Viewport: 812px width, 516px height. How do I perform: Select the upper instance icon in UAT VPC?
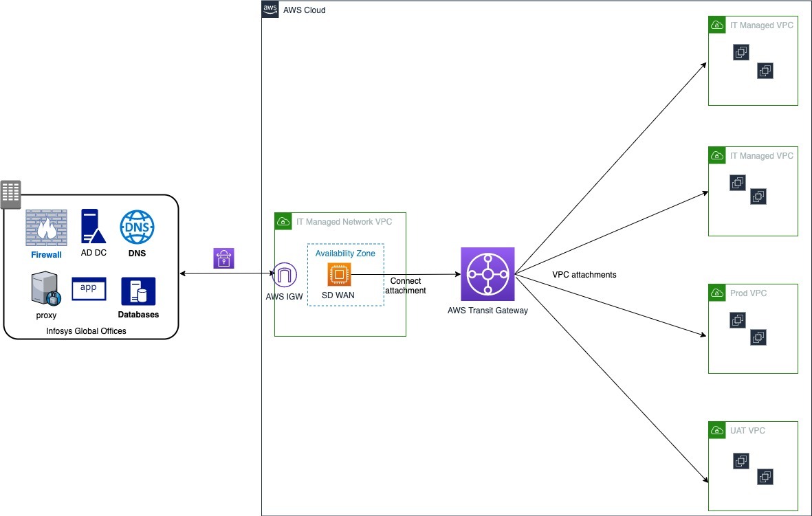(741, 460)
